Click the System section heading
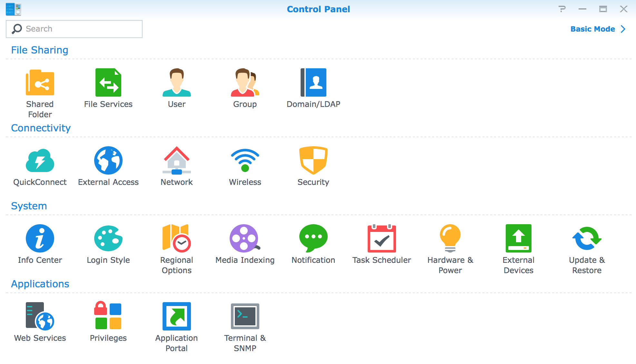This screenshot has width=636, height=364. (29, 206)
